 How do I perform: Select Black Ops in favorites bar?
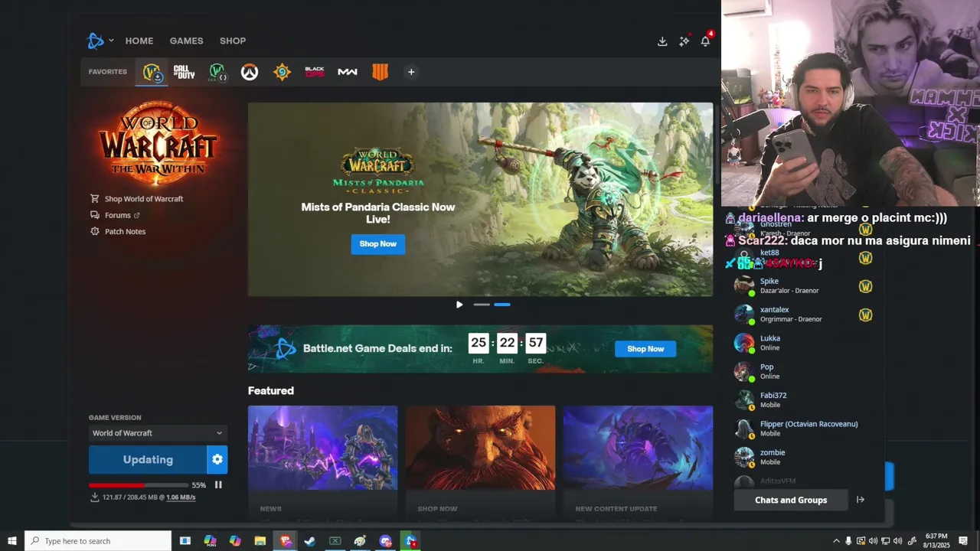tap(315, 72)
